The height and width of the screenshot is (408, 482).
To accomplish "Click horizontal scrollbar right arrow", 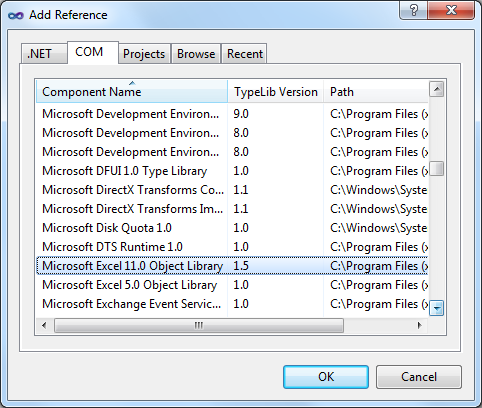I will [420, 325].
